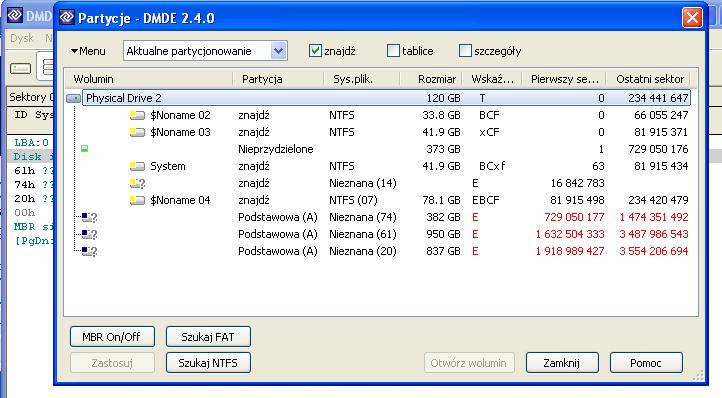Click the 373 GB size cell

pos(443,149)
